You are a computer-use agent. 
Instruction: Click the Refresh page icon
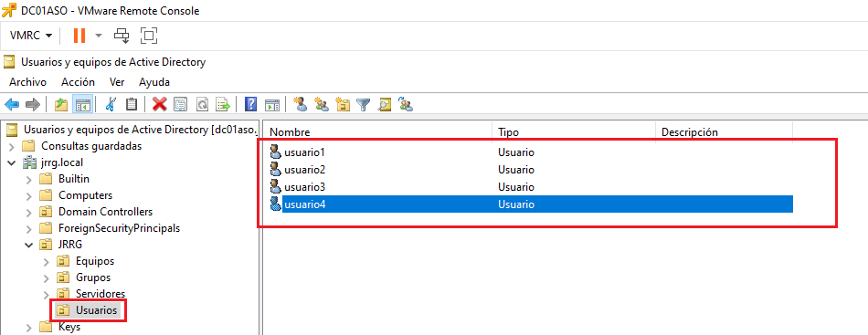pyautogui.click(x=202, y=104)
